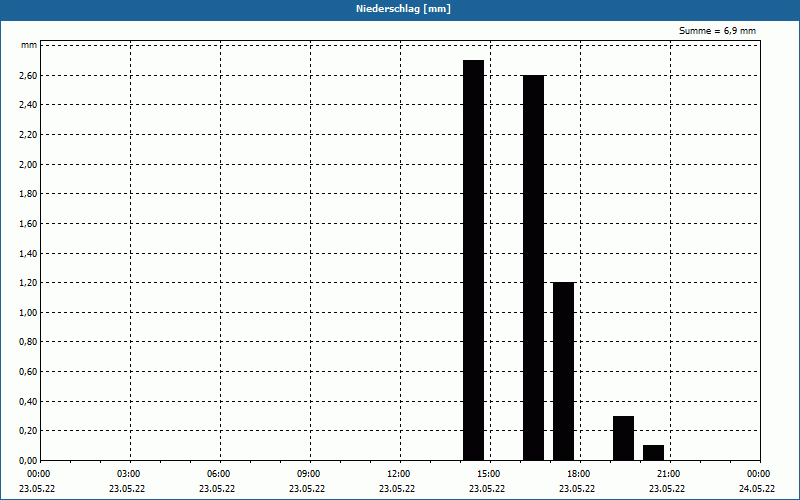This screenshot has width=800, height=500.
Task: Click the 0,80 y-axis label
Action: [28, 342]
